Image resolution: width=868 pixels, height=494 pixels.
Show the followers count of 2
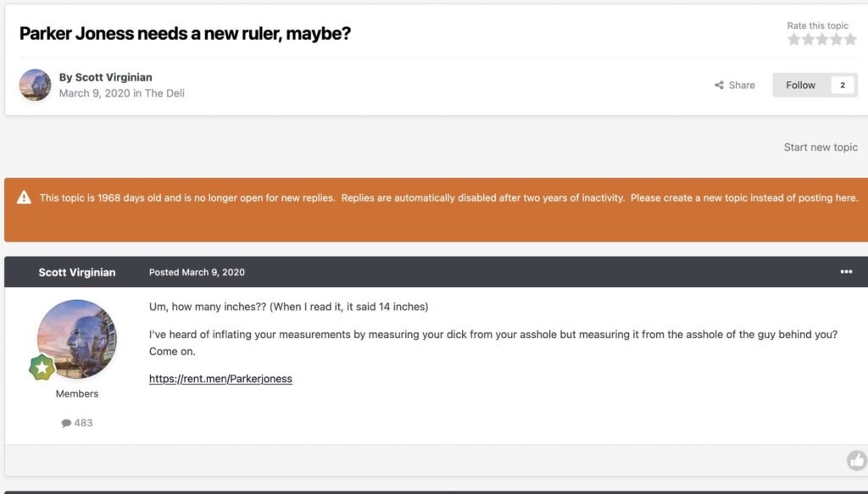(x=843, y=85)
